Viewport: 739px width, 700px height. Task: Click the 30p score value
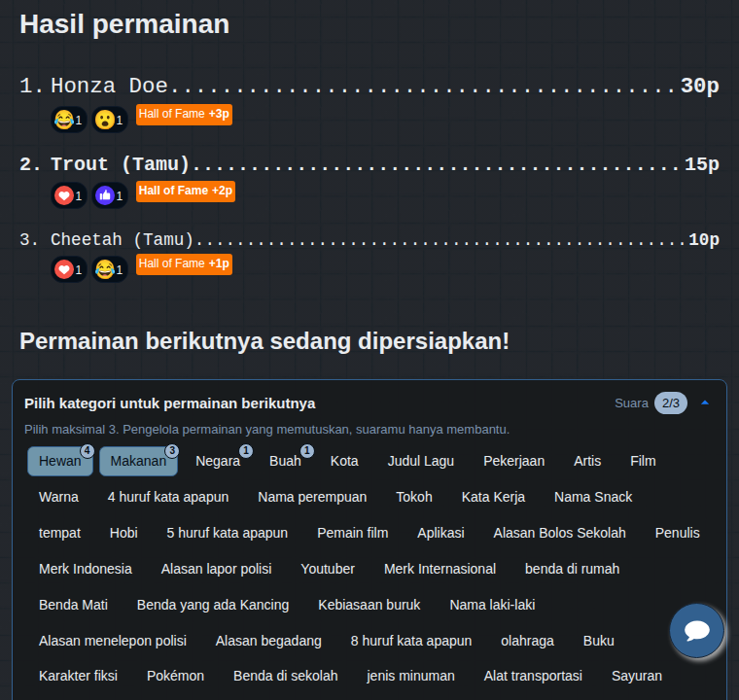point(699,86)
